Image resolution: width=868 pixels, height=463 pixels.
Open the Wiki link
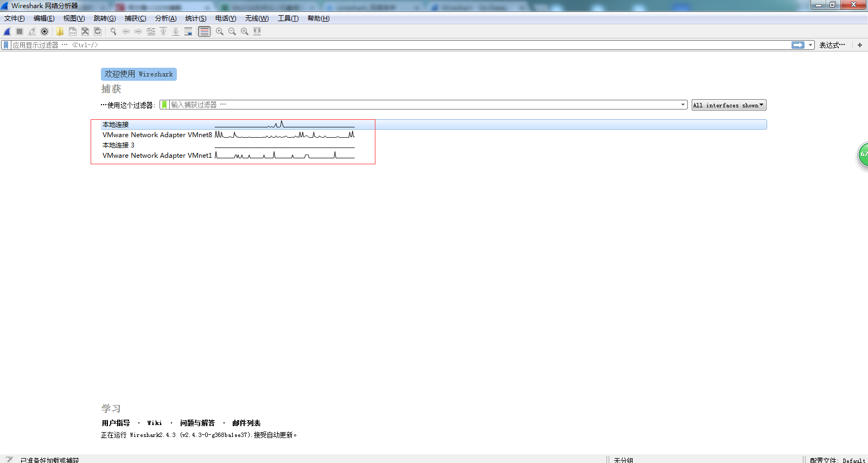[x=155, y=423]
